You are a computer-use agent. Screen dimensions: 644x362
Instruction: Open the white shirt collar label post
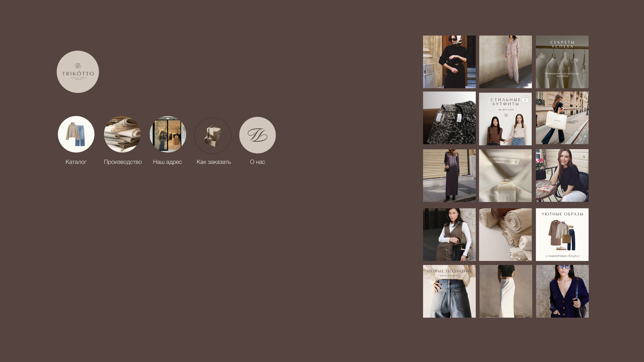click(x=505, y=176)
